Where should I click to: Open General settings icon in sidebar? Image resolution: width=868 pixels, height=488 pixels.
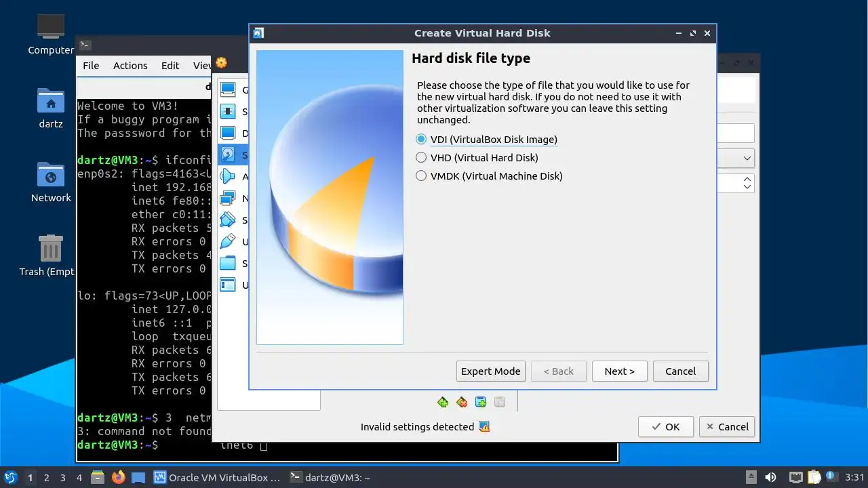point(228,90)
